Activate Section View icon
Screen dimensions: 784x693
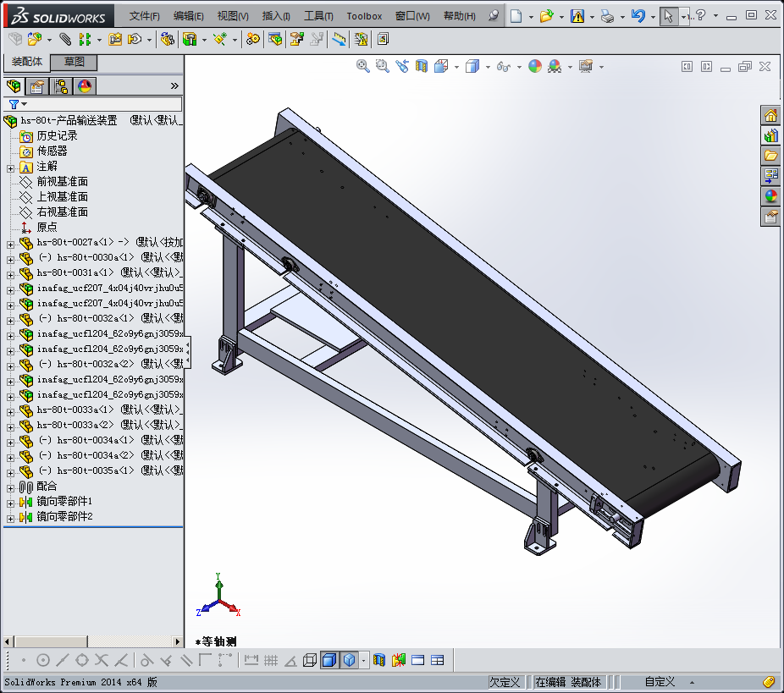pyautogui.click(x=422, y=66)
